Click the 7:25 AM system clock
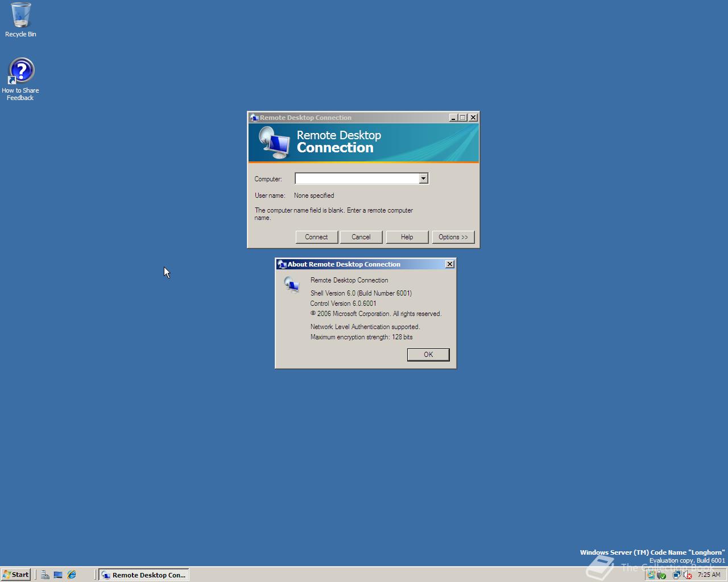Viewport: 728px width, 582px height. (709, 575)
